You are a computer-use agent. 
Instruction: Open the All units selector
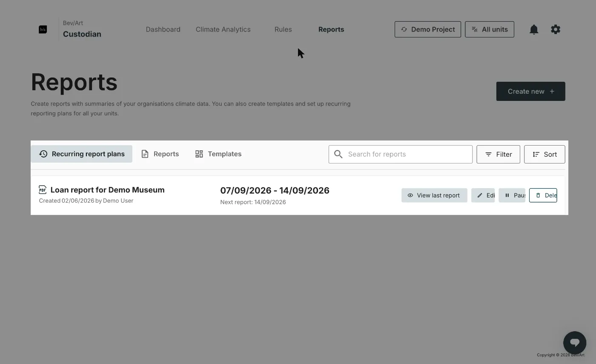click(x=490, y=29)
